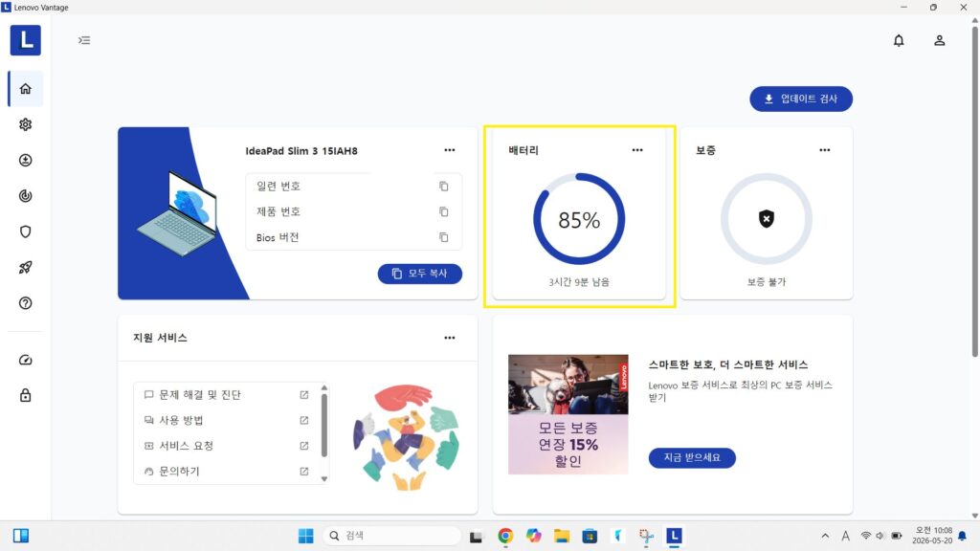Copy the 일련 번호 value

[x=444, y=187]
